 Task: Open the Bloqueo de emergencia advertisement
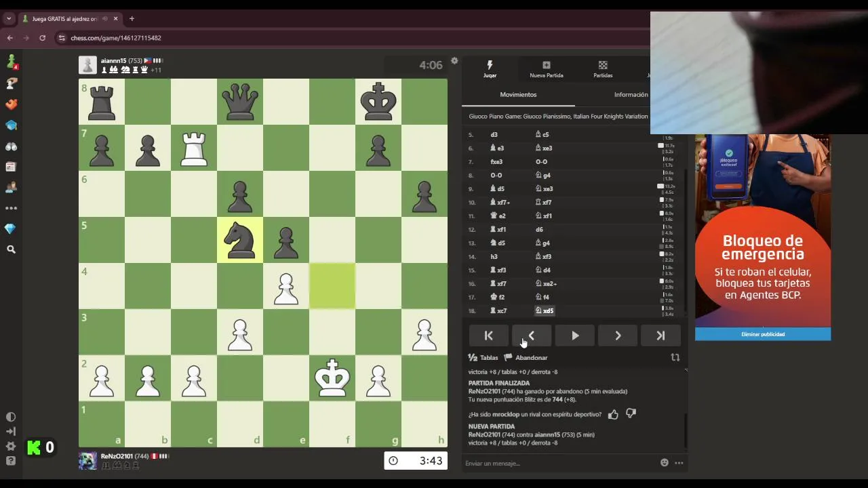(763, 230)
